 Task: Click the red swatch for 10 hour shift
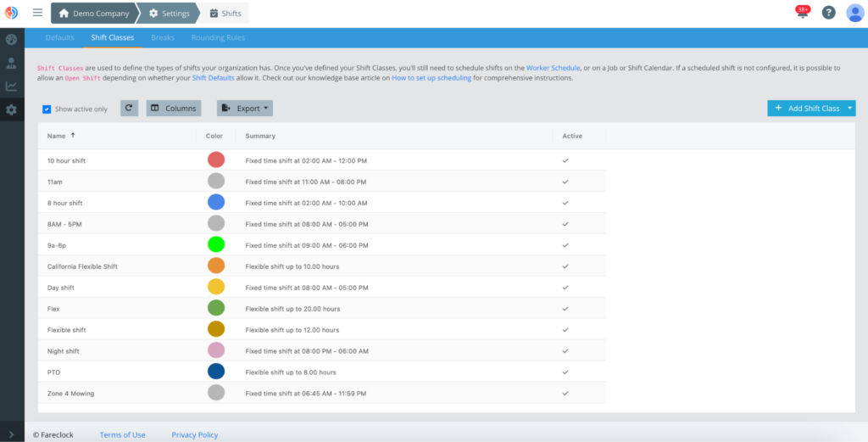coord(216,160)
